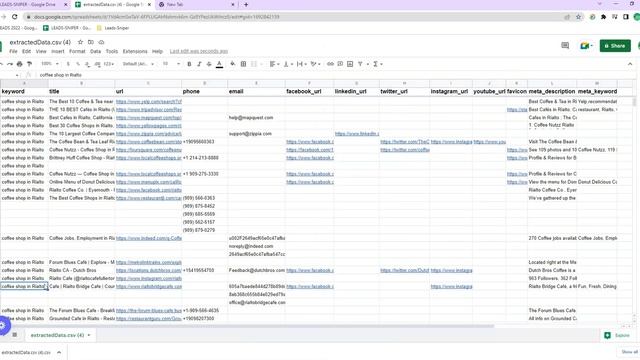Open the font family dropdown
The width and height of the screenshot is (640, 360).
tap(138, 64)
